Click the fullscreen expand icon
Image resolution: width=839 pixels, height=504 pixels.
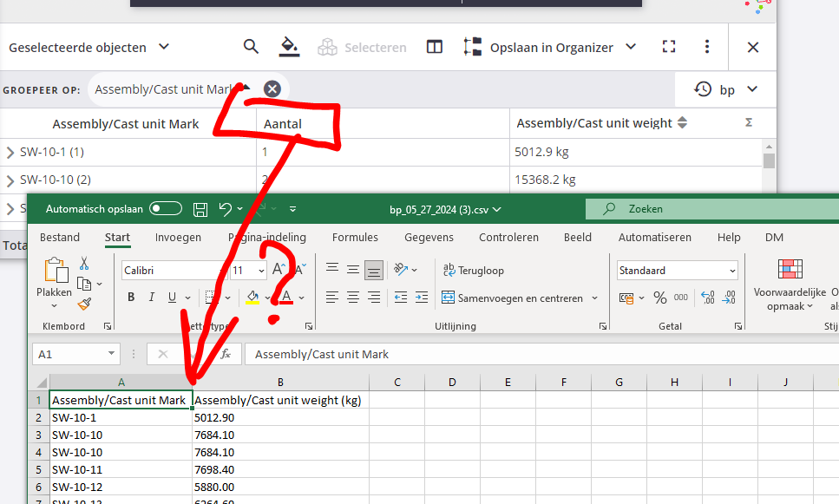pyautogui.click(x=669, y=47)
